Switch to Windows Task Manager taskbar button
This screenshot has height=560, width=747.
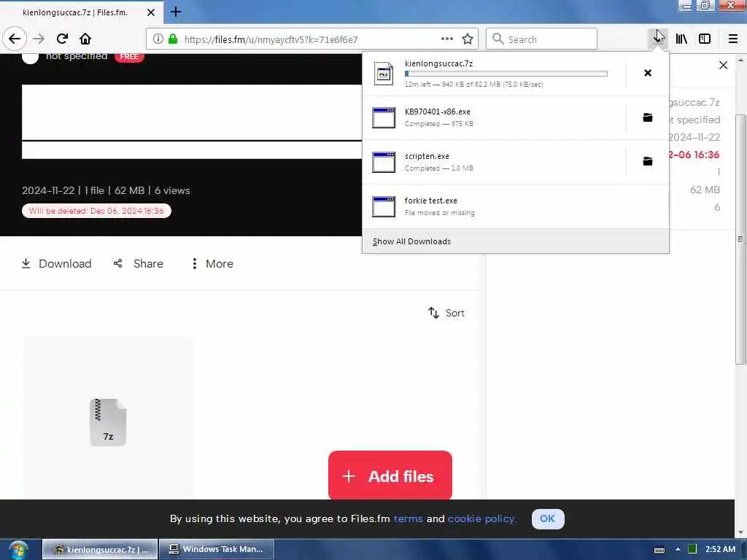click(217, 549)
